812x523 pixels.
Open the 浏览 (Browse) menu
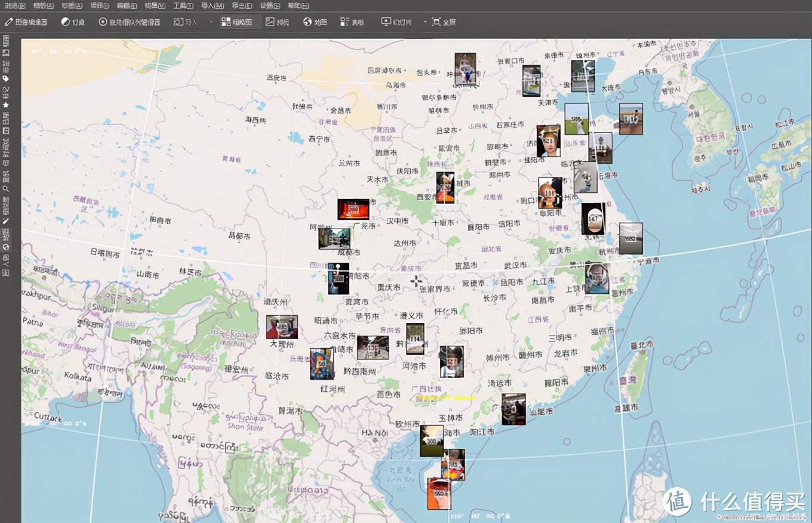click(14, 5)
